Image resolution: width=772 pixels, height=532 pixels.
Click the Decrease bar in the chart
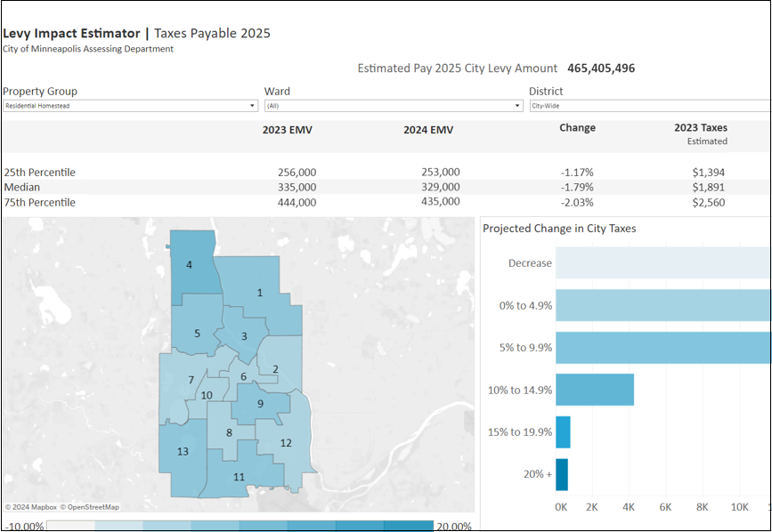(x=663, y=263)
